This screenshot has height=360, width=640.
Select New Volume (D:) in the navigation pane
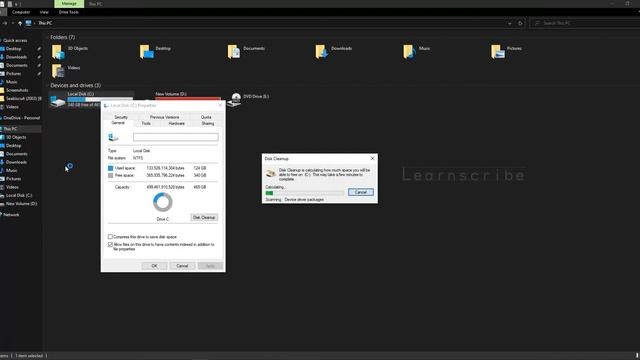pyautogui.click(x=21, y=204)
